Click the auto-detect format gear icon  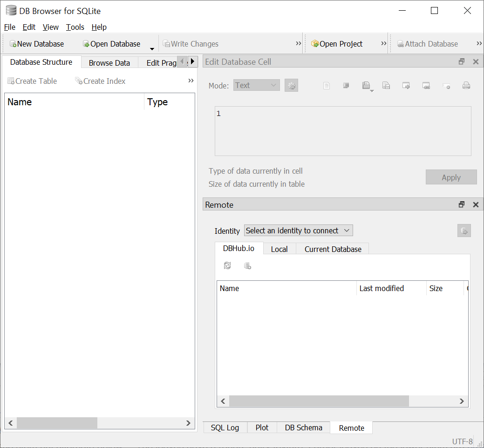291,85
